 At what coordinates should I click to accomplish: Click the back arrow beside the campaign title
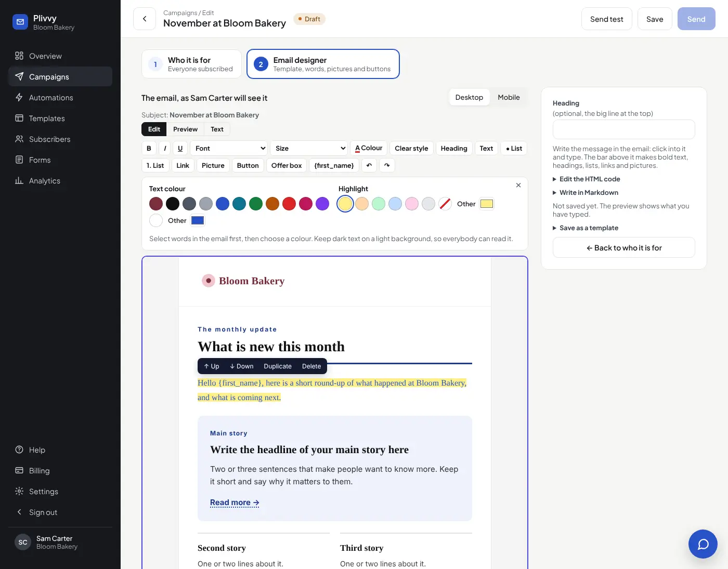pyautogui.click(x=145, y=19)
